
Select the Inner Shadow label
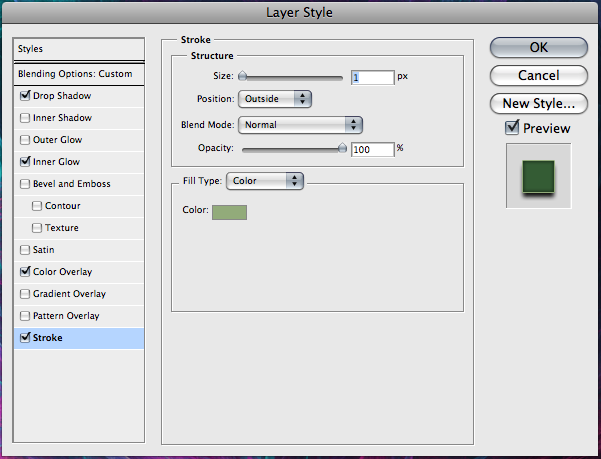(62, 118)
